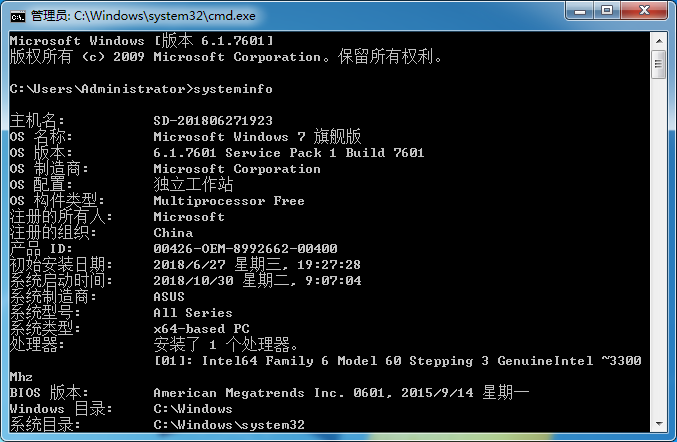Click system directory 'C:\Windows\system32' value
The image size is (677, 442).
229,425
